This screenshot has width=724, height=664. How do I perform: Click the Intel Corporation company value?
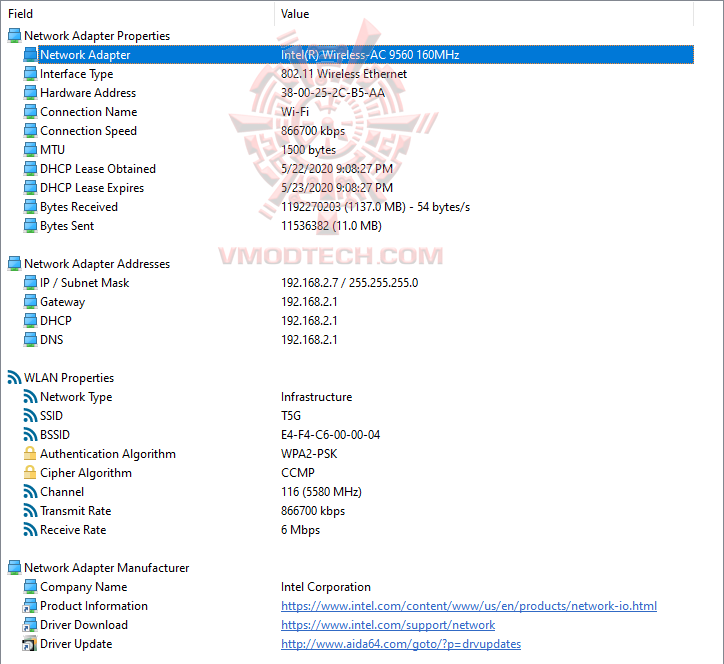pyautogui.click(x=326, y=586)
